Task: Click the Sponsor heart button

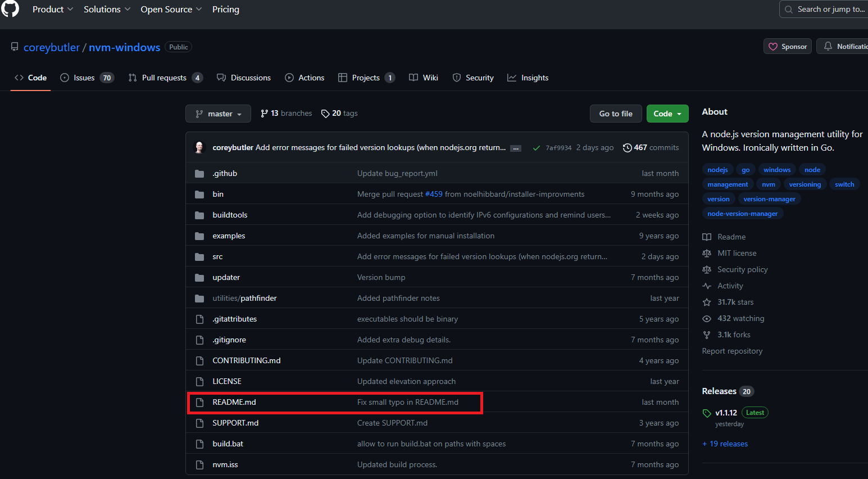Action: click(x=788, y=47)
